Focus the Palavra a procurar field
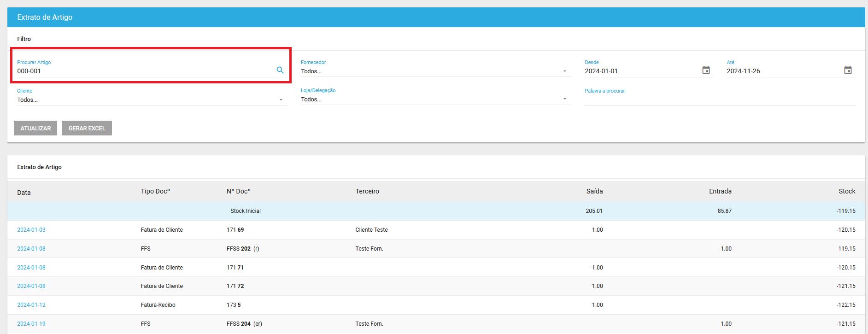This screenshot has width=868, height=334. (720, 100)
